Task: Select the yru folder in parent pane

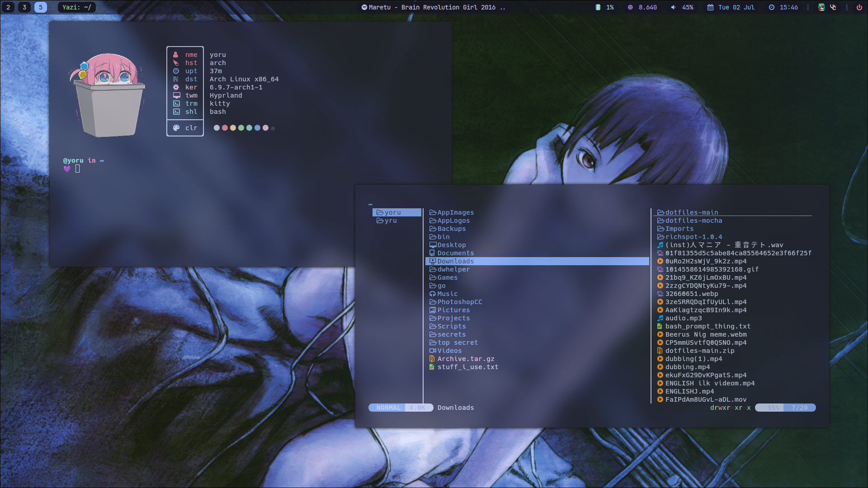Action: click(x=390, y=221)
